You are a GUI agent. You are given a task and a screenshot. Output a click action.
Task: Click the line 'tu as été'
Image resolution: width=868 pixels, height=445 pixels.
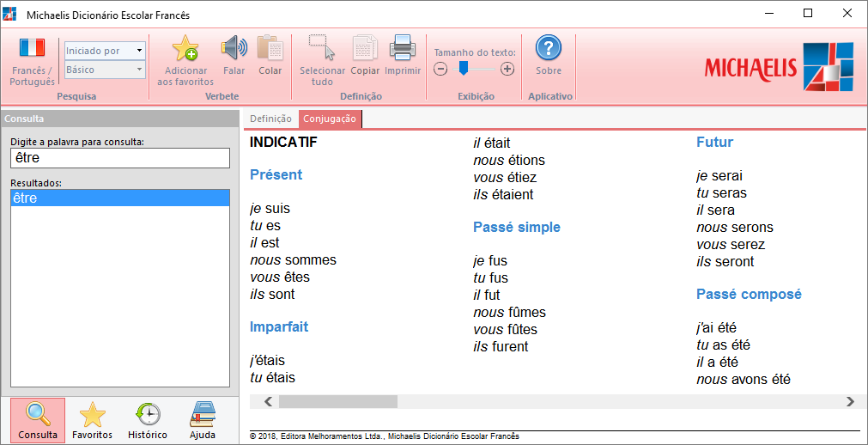(x=724, y=345)
